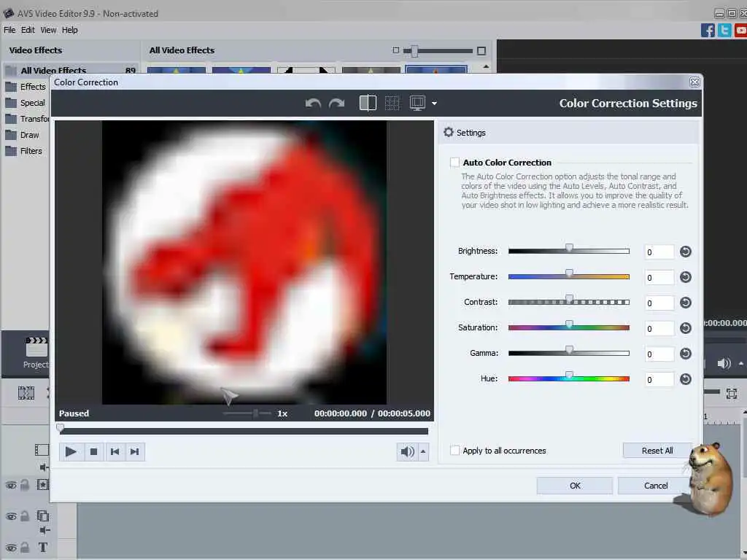Toggle visibility of the video effects track

[x=11, y=485]
